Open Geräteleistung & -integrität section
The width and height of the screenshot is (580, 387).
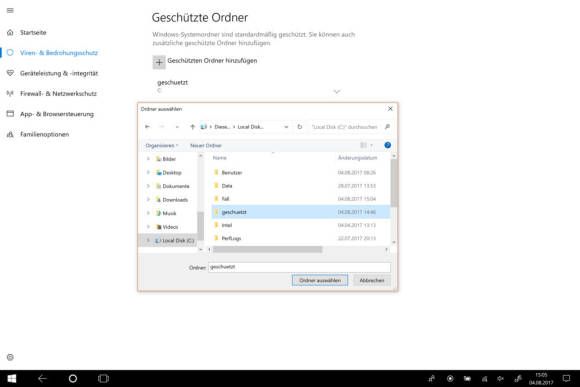(x=59, y=73)
